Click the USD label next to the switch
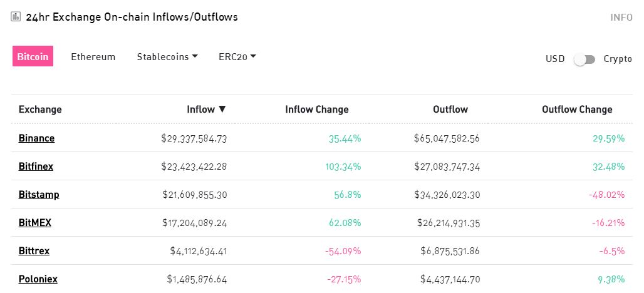This screenshot has width=644, height=293. 555,59
